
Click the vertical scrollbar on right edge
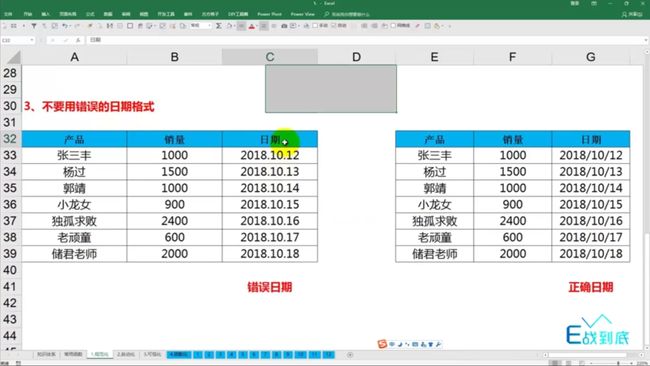click(647, 199)
